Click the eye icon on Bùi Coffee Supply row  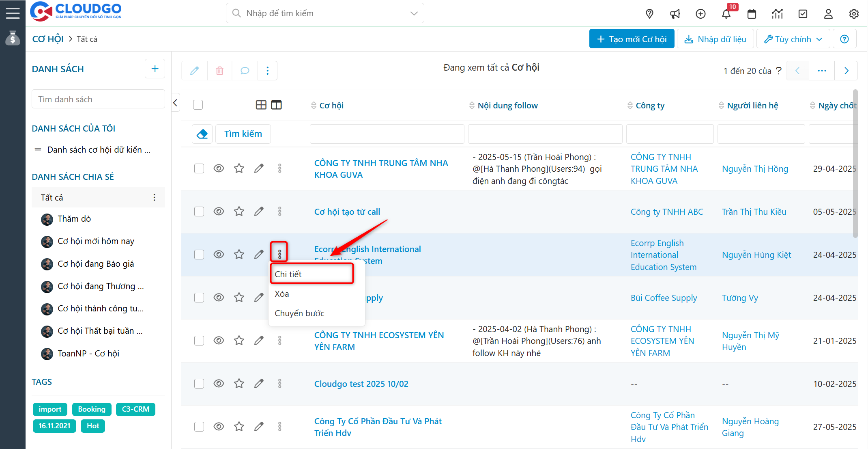point(219,298)
